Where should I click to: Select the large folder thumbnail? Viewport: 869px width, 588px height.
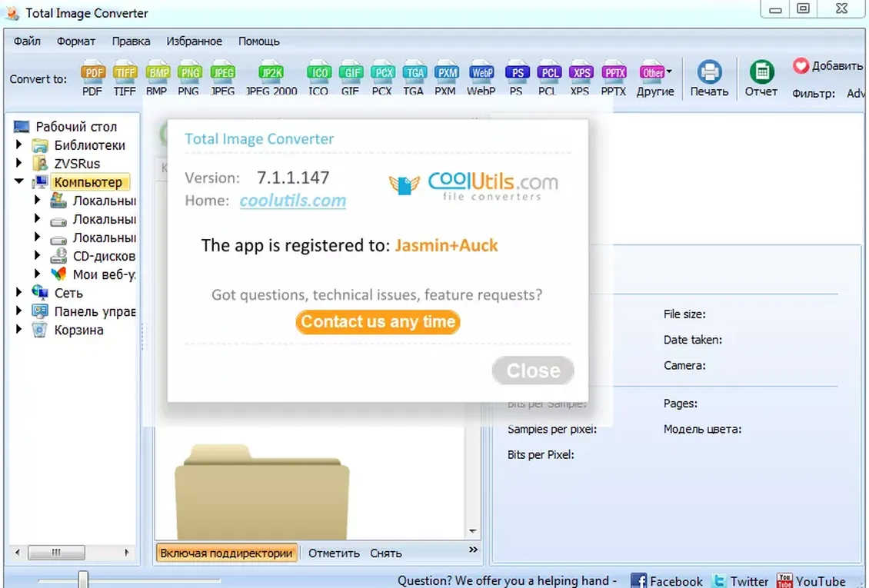[x=261, y=492]
